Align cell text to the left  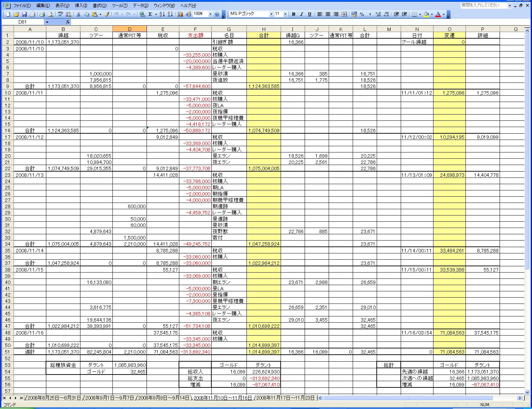pos(320,14)
